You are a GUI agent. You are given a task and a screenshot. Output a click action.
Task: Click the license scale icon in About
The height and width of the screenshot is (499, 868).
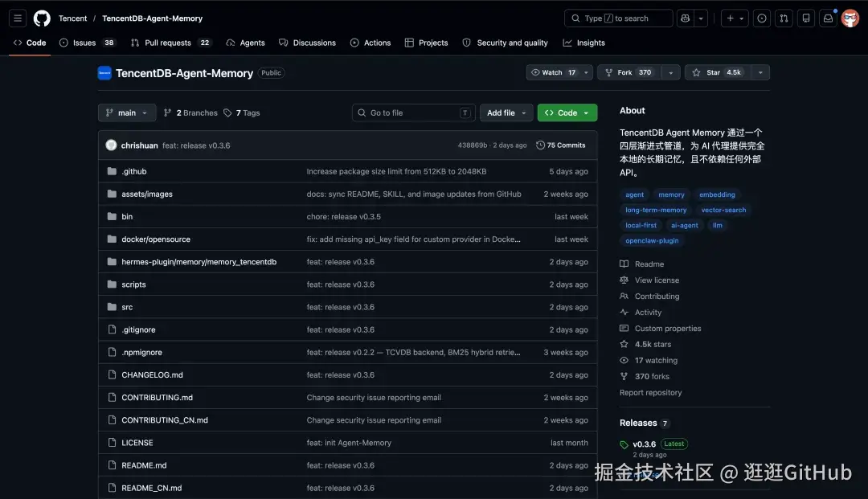(624, 280)
